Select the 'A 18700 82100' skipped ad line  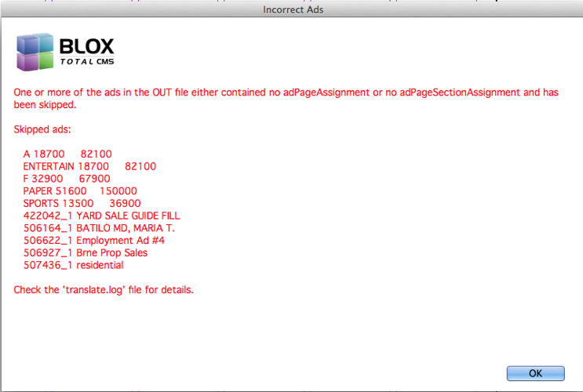[x=67, y=154]
